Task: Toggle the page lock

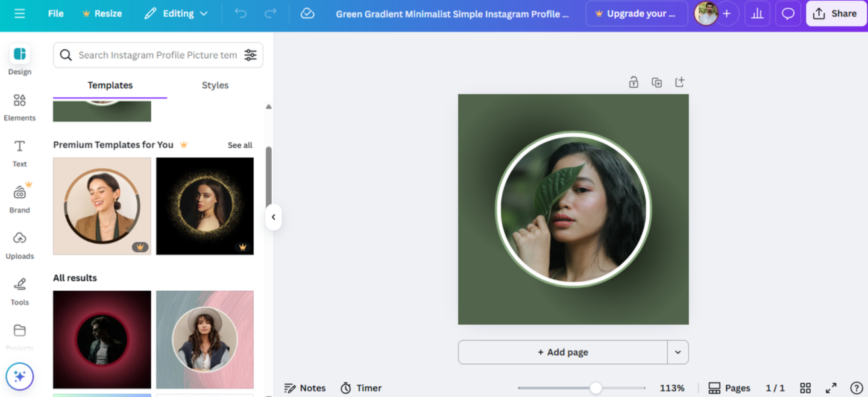Action: (633, 82)
